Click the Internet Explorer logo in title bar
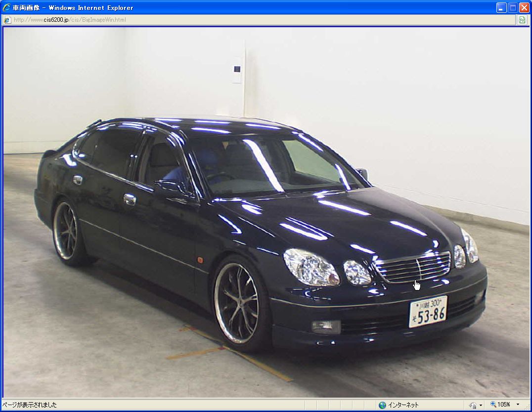 pos(6,7)
